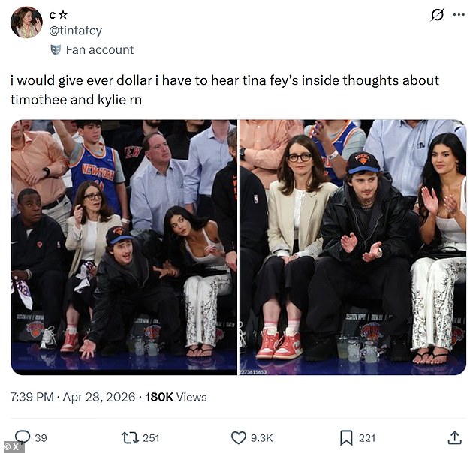Open the right courtside photo
The image size is (476, 453).
(x=353, y=247)
